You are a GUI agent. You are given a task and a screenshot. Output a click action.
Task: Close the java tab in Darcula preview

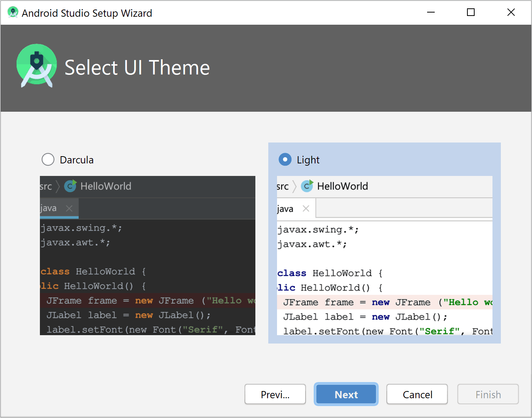click(69, 208)
